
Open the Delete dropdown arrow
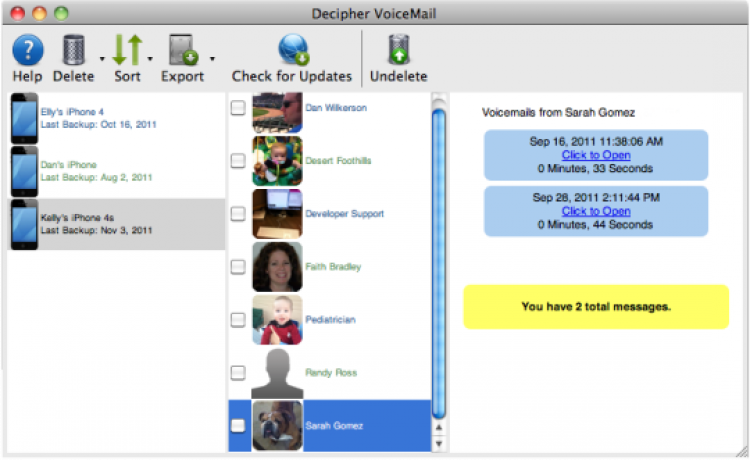tap(103, 59)
